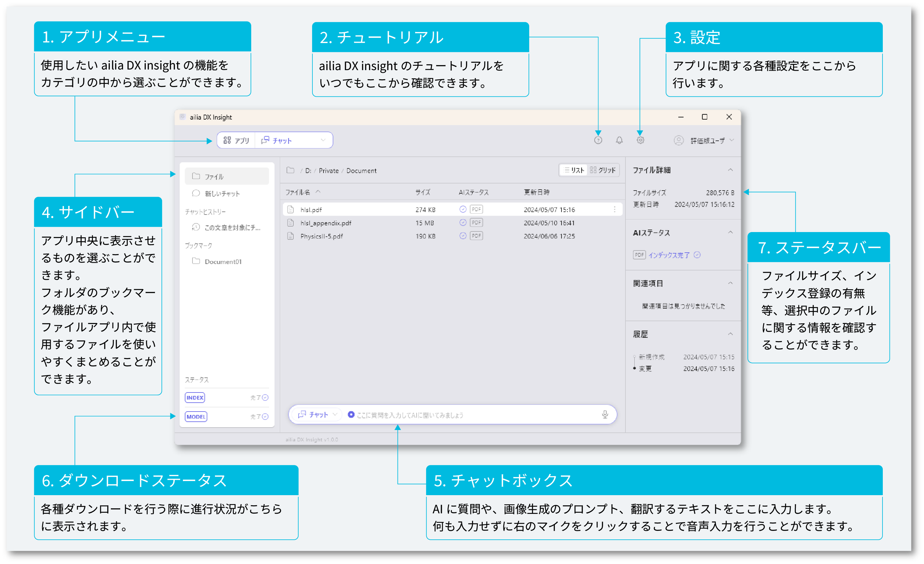Image resolution: width=924 pixels, height=564 pixels.
Task: Click the インデックス完了 status link
Action: [669, 255]
